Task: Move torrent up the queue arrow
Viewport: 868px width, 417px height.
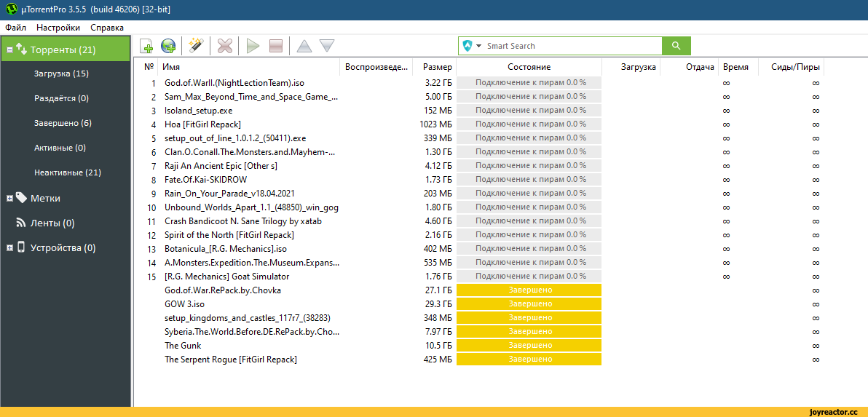Action: [304, 46]
